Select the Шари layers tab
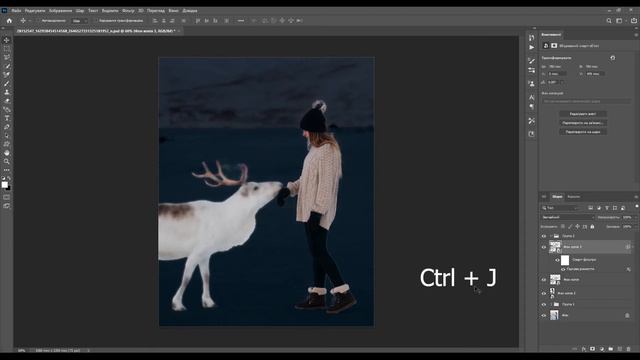Image resolution: width=640 pixels, height=360 pixels. point(557,197)
